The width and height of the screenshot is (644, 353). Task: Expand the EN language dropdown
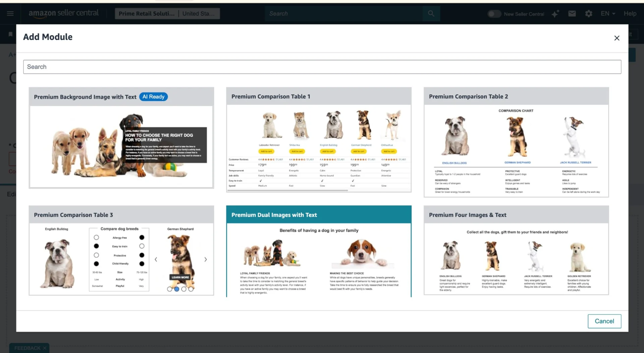pos(608,13)
